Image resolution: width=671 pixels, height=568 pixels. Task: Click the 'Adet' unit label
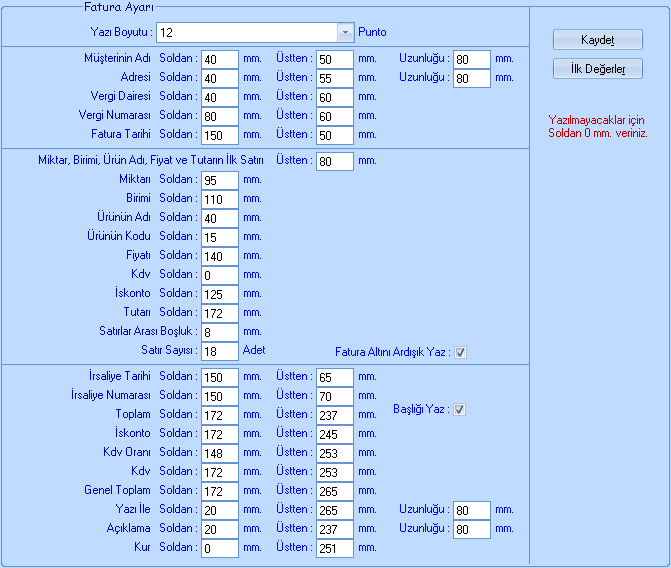pos(254,350)
